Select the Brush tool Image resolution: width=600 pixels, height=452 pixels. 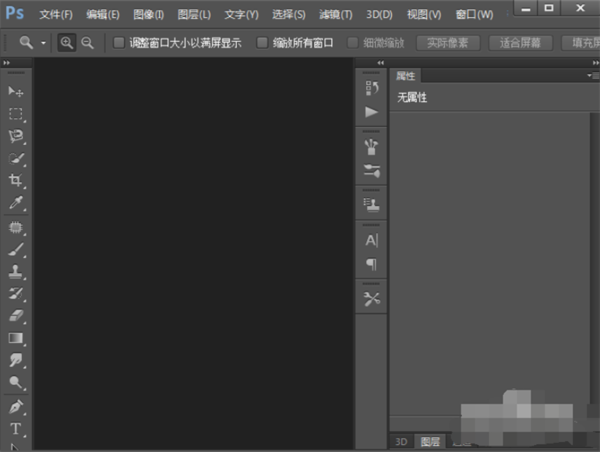tap(16, 250)
